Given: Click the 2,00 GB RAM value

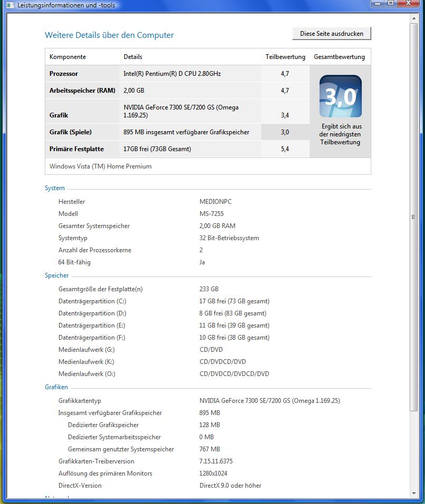Looking at the screenshot, I should pos(218,226).
